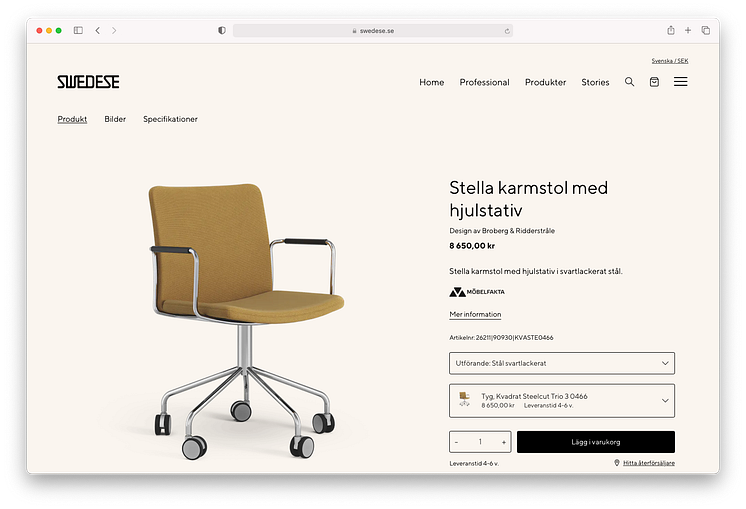The width and height of the screenshot is (746, 509).
Task: Click the privacy shield icon
Action: point(222,30)
